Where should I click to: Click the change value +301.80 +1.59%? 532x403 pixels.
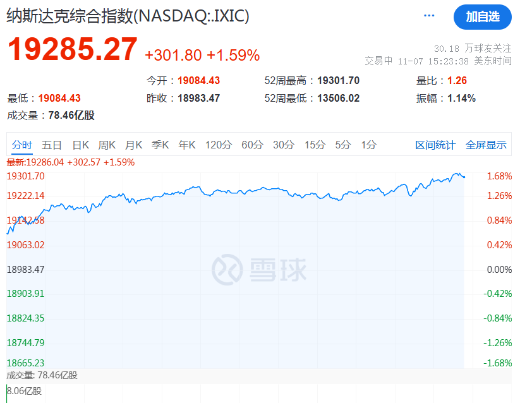(202, 56)
